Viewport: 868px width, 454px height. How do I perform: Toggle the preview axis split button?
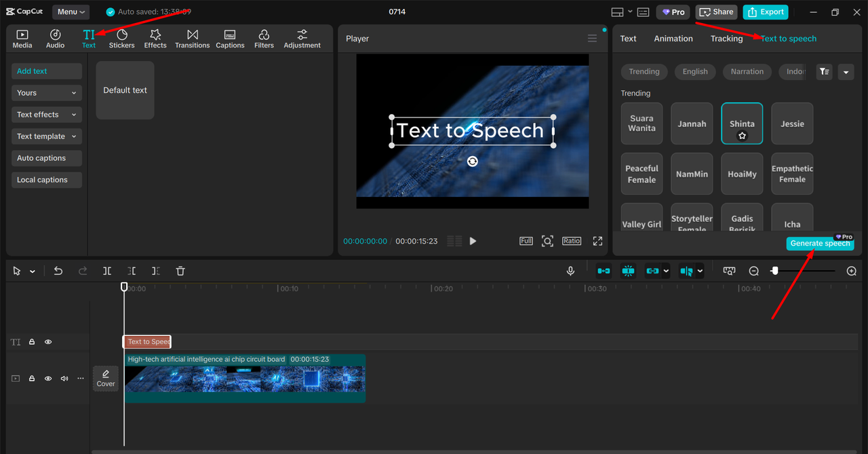[686, 271]
